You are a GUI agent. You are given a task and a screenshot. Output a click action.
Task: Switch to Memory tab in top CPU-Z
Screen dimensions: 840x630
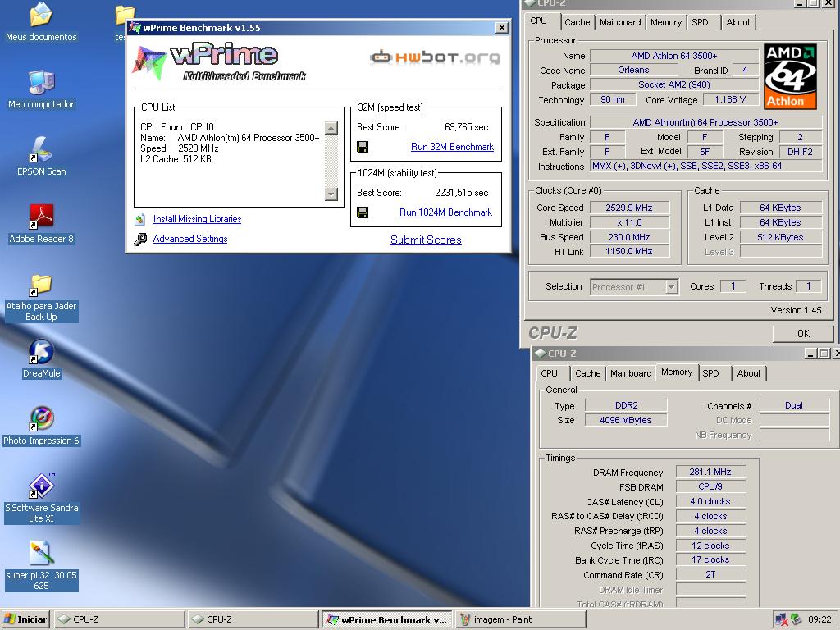[x=666, y=22]
